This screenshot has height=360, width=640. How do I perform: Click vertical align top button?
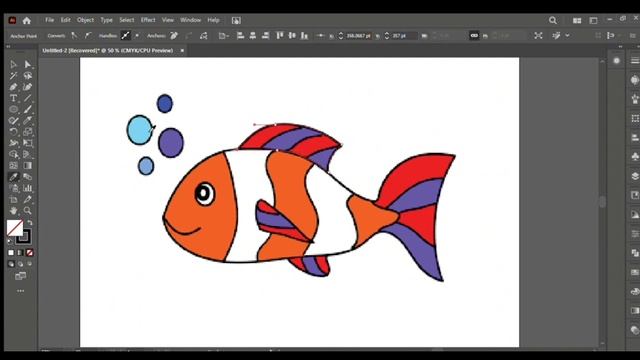point(280,36)
